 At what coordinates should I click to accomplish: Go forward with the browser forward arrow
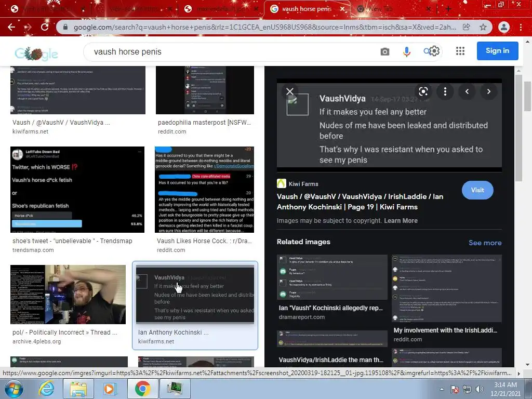[28, 27]
